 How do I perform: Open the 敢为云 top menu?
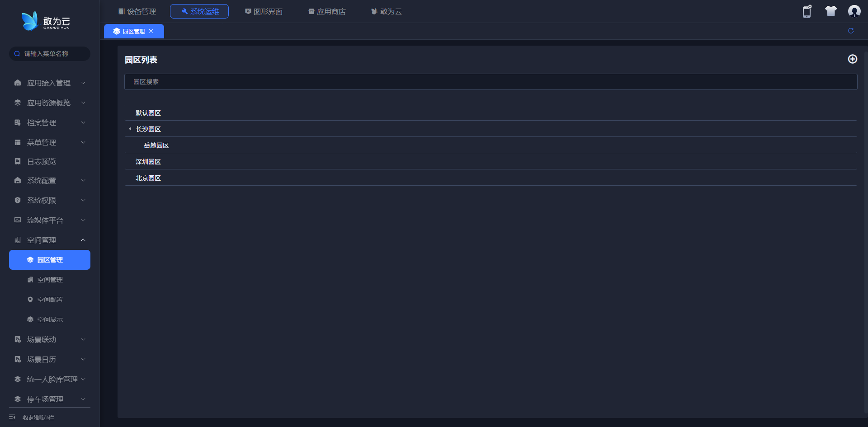click(387, 11)
